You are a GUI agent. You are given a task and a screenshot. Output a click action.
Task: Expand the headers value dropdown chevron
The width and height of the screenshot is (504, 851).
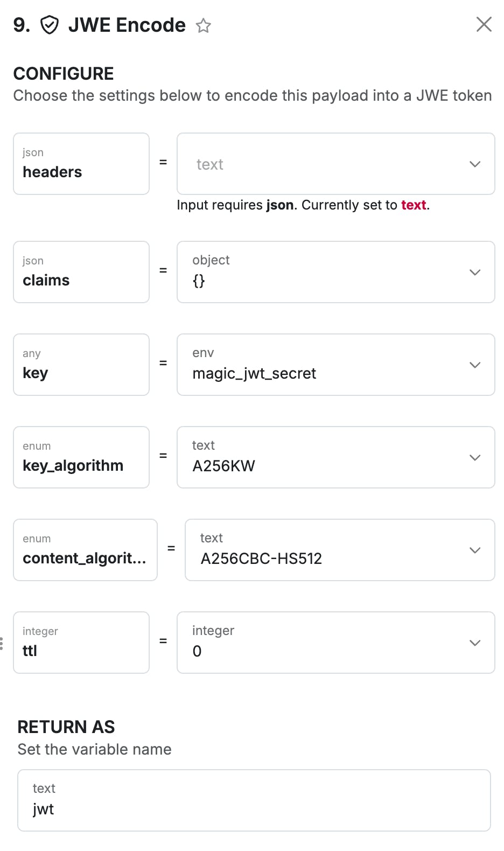tap(474, 164)
